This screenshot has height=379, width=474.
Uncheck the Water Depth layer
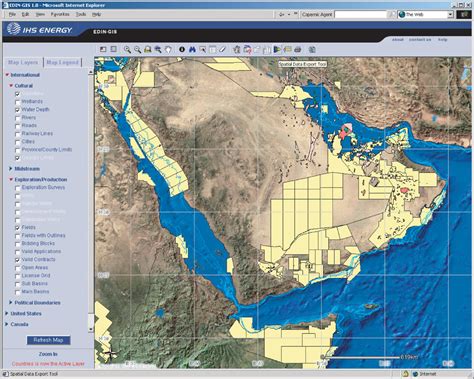(x=18, y=110)
